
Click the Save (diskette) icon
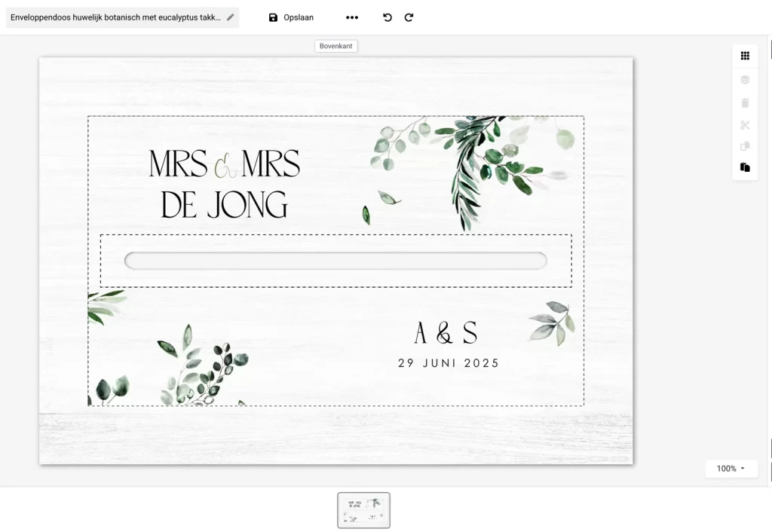273,17
